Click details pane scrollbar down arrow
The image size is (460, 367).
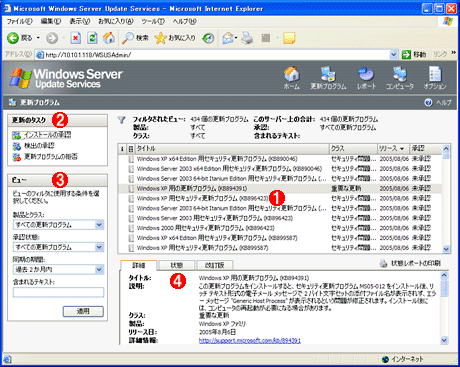tap(444, 340)
